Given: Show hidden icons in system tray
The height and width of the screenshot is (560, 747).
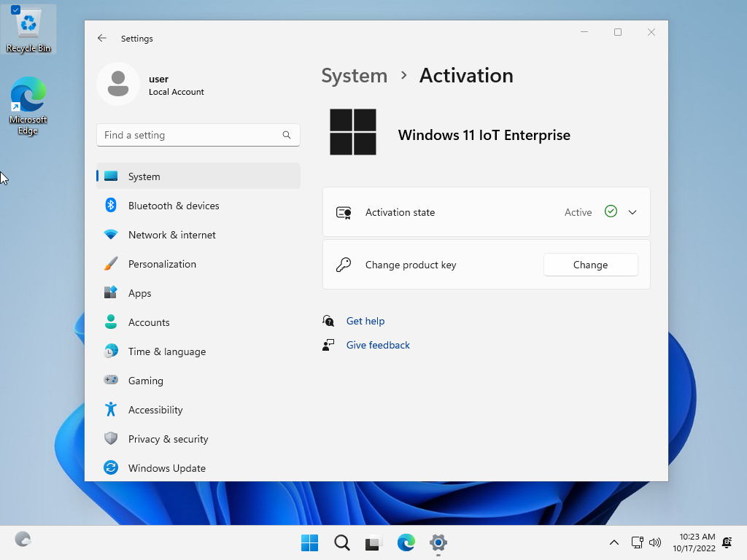Looking at the screenshot, I should point(614,542).
